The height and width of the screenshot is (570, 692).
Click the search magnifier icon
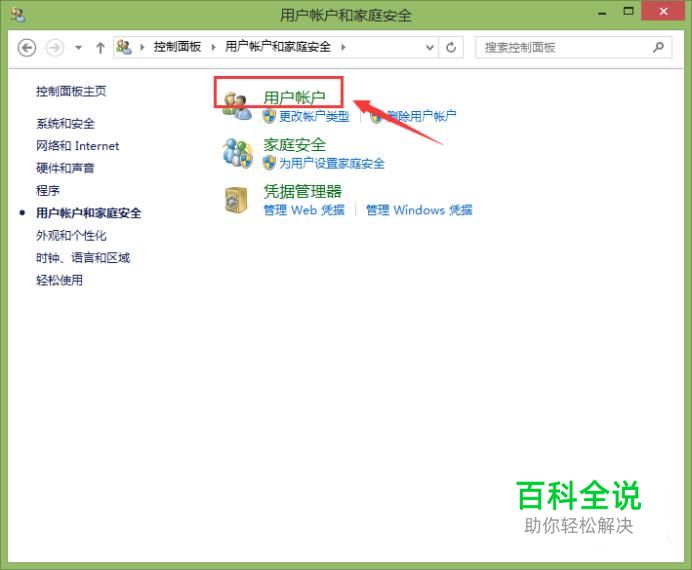point(658,47)
